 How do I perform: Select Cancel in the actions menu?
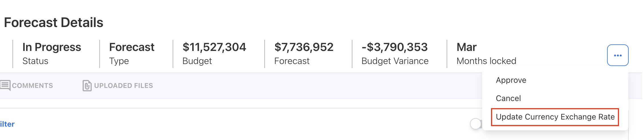[x=508, y=98]
